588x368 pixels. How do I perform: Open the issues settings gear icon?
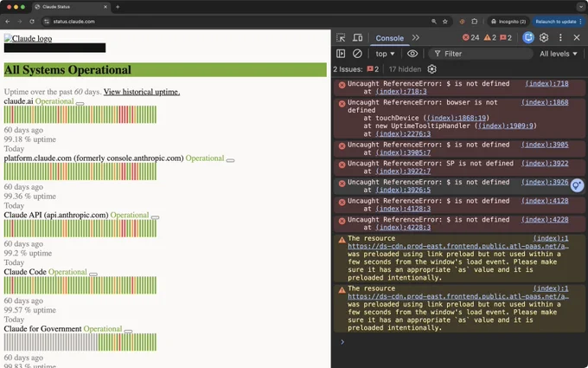pyautogui.click(x=432, y=69)
